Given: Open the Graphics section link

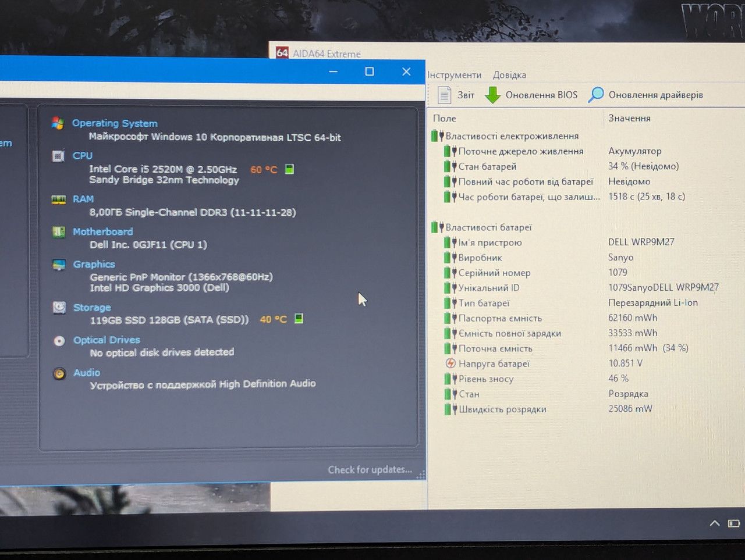Looking at the screenshot, I should (94, 264).
